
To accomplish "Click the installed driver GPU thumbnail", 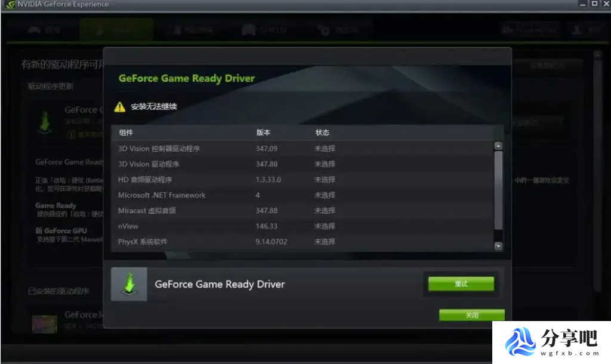I will [x=44, y=324].
